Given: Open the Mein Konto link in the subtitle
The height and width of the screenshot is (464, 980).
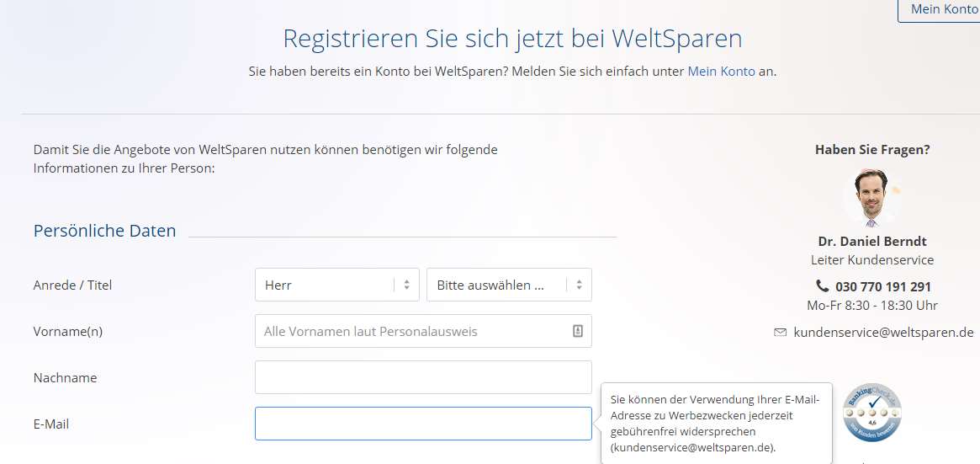Looking at the screenshot, I should 721,72.
